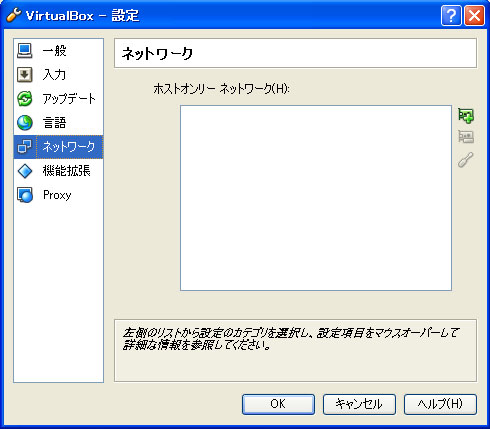Click the edit host-only network screwdriver icon
This screenshot has height=429, width=490.
pyautogui.click(x=466, y=159)
